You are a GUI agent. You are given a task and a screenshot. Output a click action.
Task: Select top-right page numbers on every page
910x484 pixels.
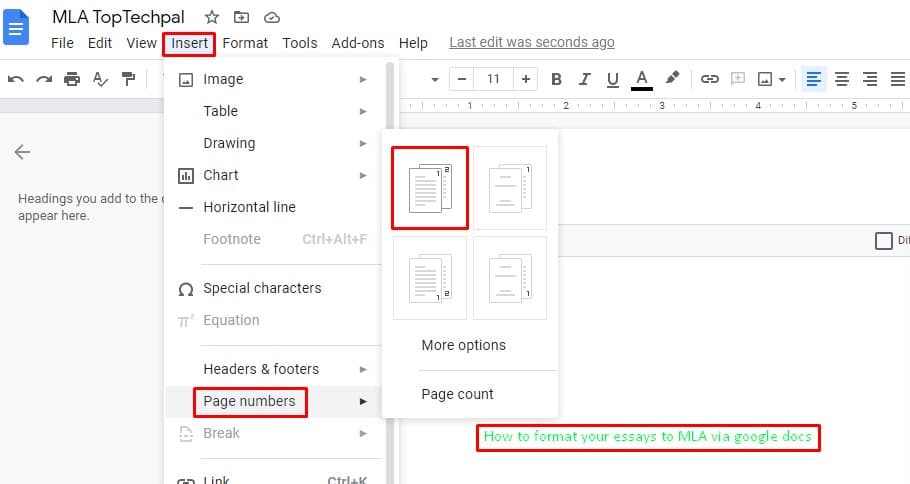coord(430,188)
